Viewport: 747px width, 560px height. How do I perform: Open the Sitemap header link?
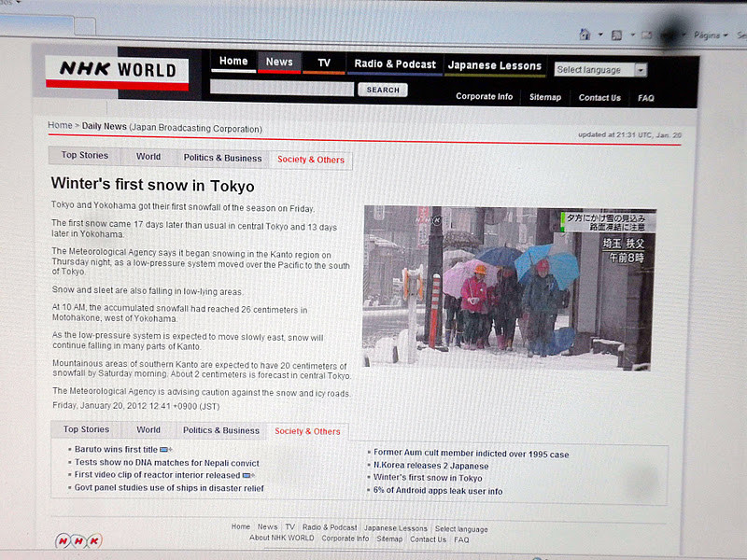[x=545, y=97]
